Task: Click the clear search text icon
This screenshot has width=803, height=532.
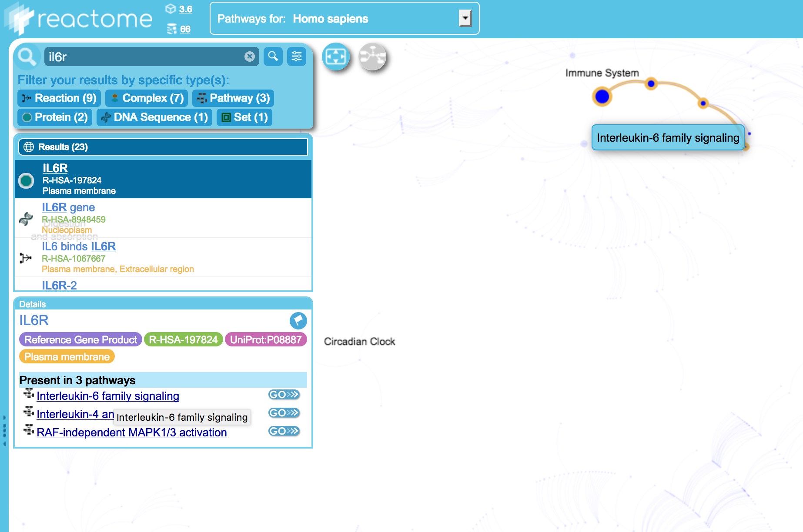Action: pos(250,57)
